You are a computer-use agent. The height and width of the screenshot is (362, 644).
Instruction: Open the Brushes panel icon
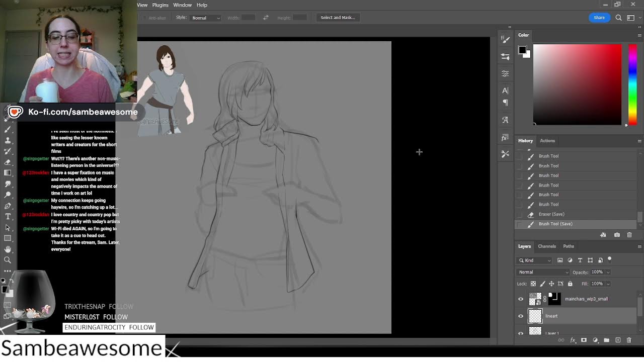point(505,56)
